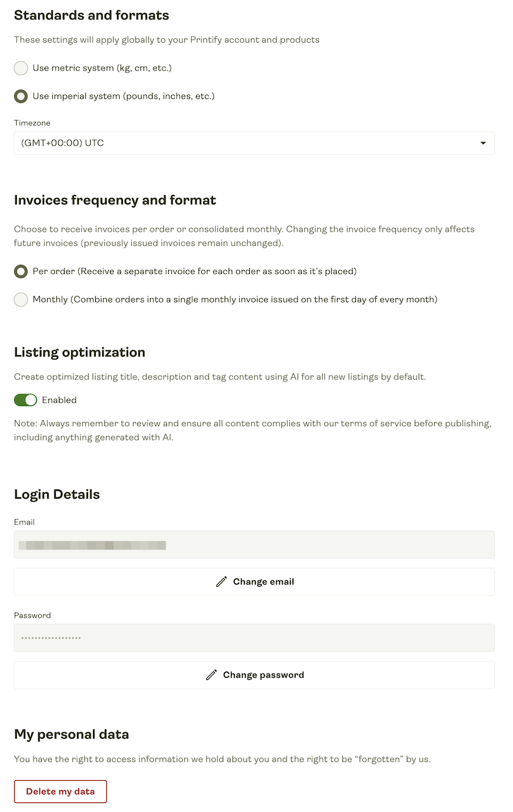The height and width of the screenshot is (812, 513).
Task: Click the Standards and formats heading
Action: [91, 15]
